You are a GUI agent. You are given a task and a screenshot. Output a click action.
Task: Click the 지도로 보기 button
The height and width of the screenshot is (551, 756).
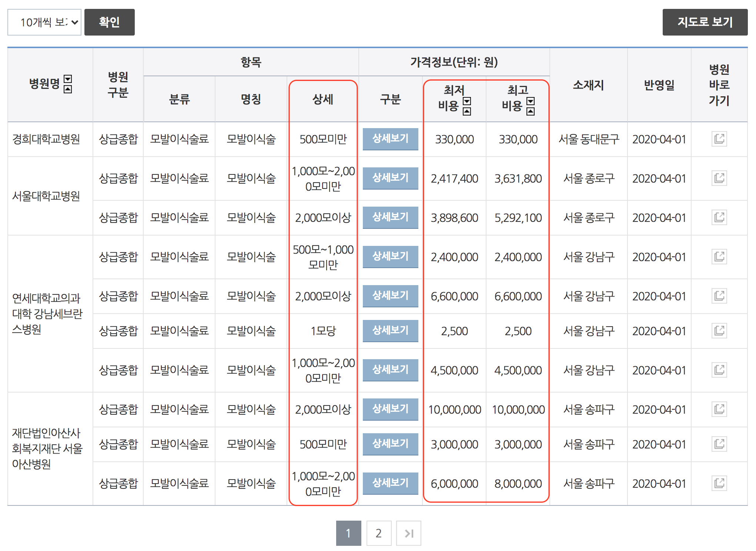tap(705, 22)
